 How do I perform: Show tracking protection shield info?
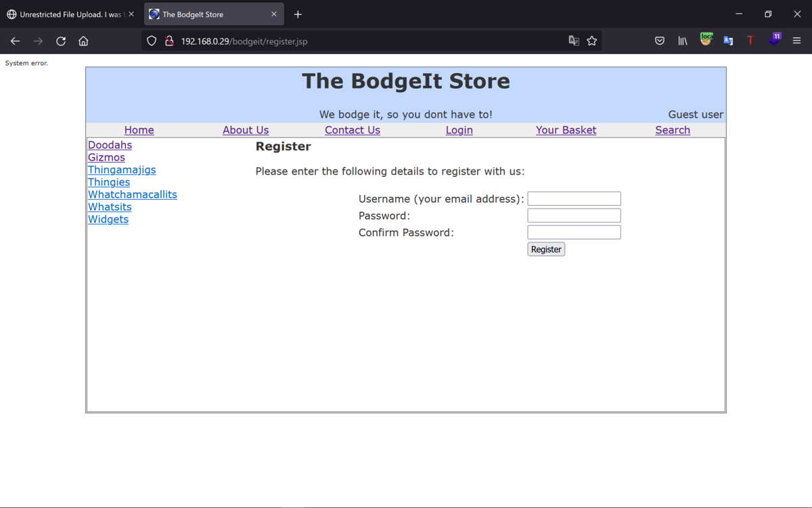click(152, 41)
